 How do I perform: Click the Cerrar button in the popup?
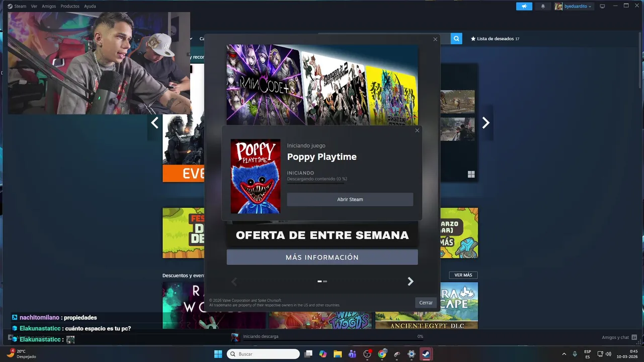pyautogui.click(x=426, y=302)
